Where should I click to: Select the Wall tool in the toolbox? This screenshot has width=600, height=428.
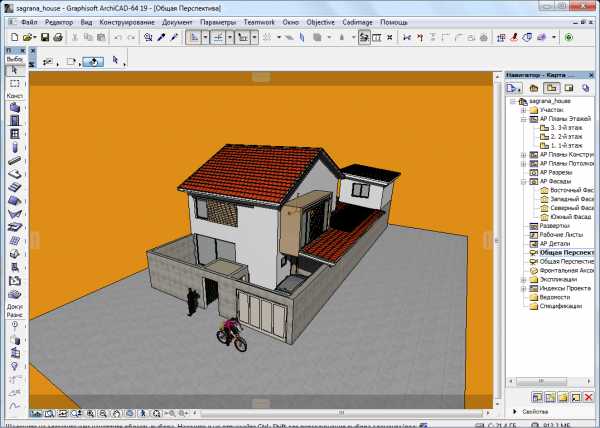tap(15, 106)
